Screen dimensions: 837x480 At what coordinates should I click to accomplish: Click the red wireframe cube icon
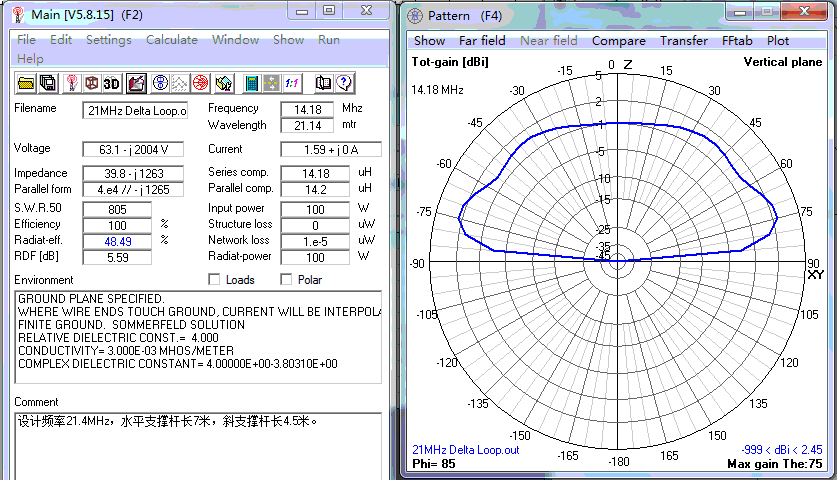(x=92, y=83)
